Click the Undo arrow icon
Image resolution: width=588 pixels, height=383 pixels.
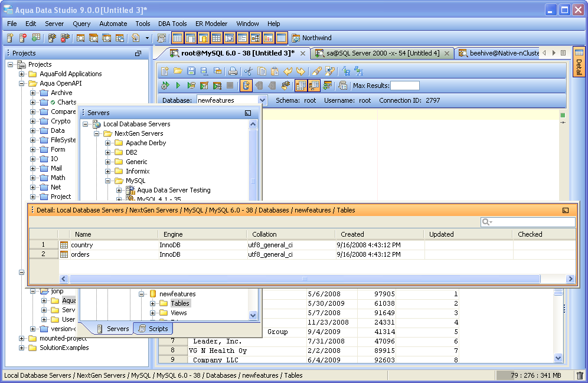point(288,71)
